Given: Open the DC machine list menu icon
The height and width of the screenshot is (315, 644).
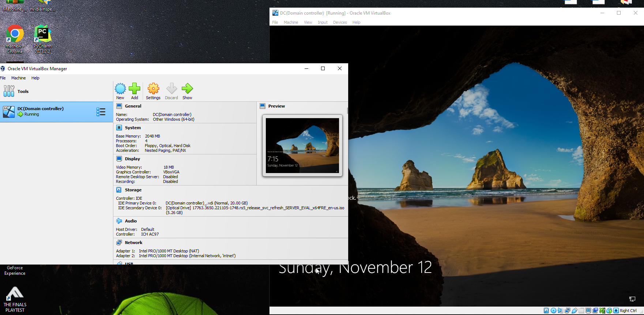Looking at the screenshot, I should [x=101, y=112].
